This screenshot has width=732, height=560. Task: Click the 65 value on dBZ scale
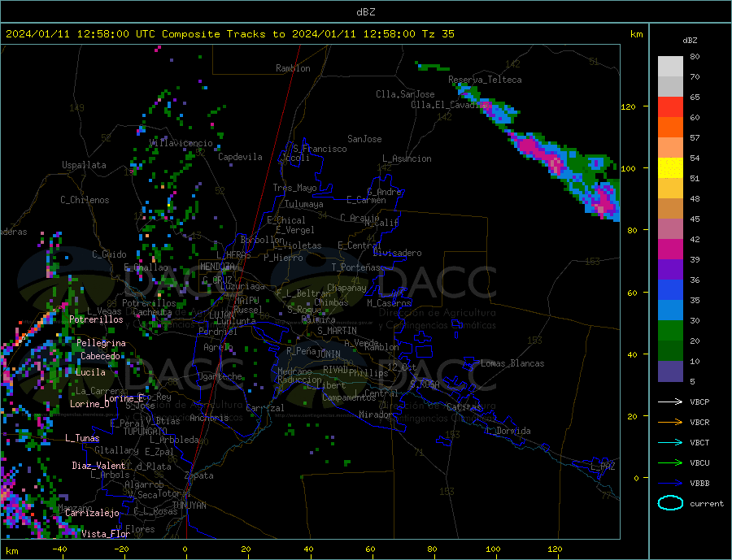point(695,97)
